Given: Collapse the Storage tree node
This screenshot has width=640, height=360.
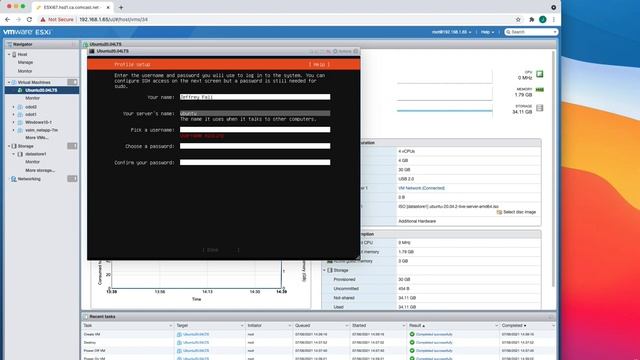Looking at the screenshot, I should [x=9, y=146].
